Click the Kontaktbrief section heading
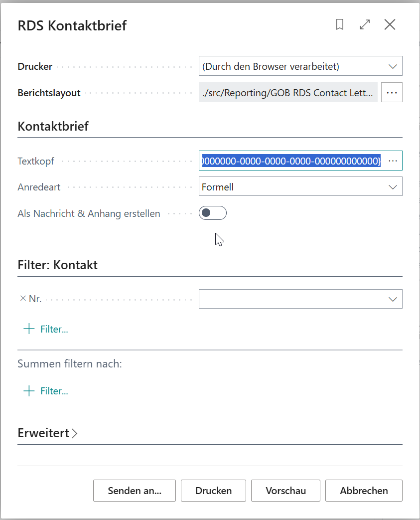The height and width of the screenshot is (520, 420). coord(53,126)
